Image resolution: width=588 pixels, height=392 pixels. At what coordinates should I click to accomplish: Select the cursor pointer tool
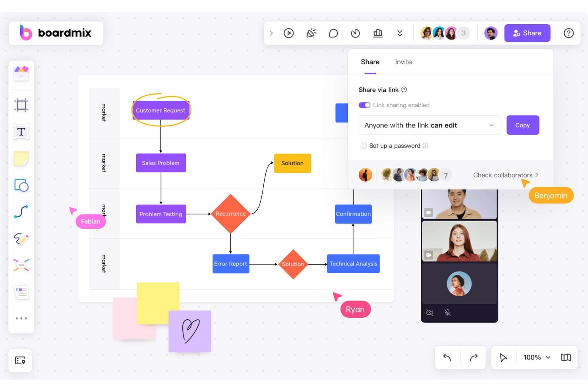pos(503,357)
